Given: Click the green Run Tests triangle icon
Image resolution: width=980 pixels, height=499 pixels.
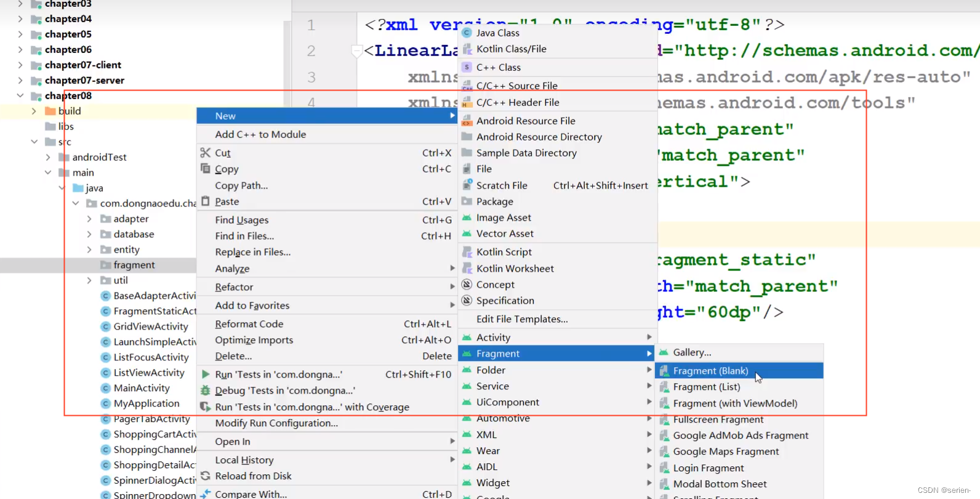Looking at the screenshot, I should pos(206,374).
